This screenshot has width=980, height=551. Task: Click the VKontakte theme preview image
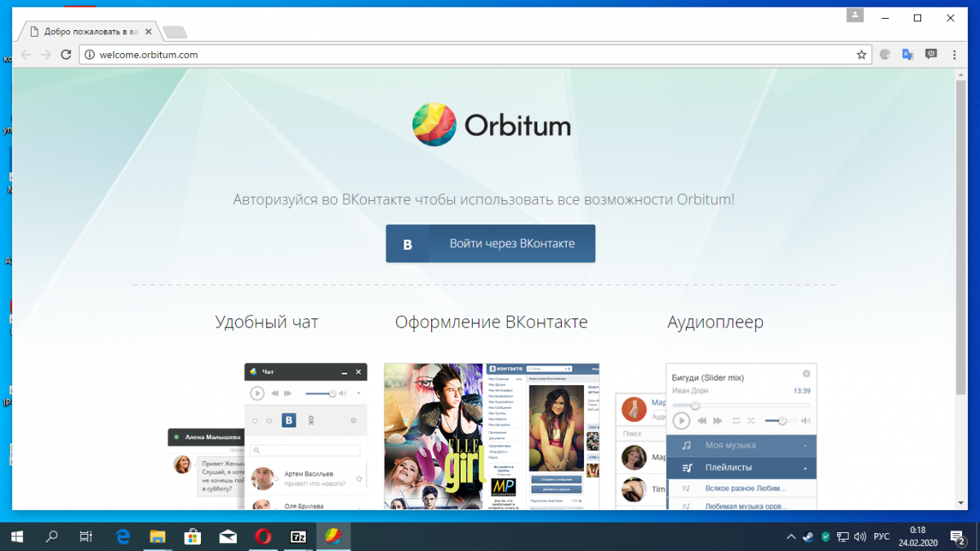pos(492,437)
